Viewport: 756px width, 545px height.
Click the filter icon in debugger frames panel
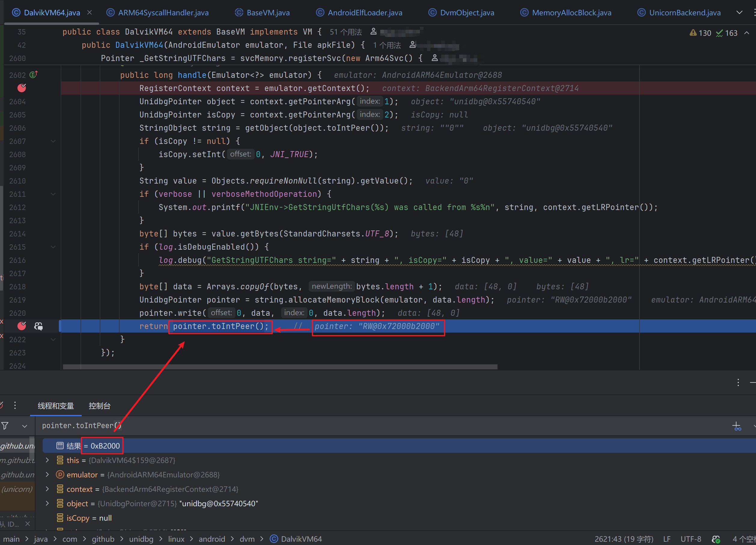point(5,426)
